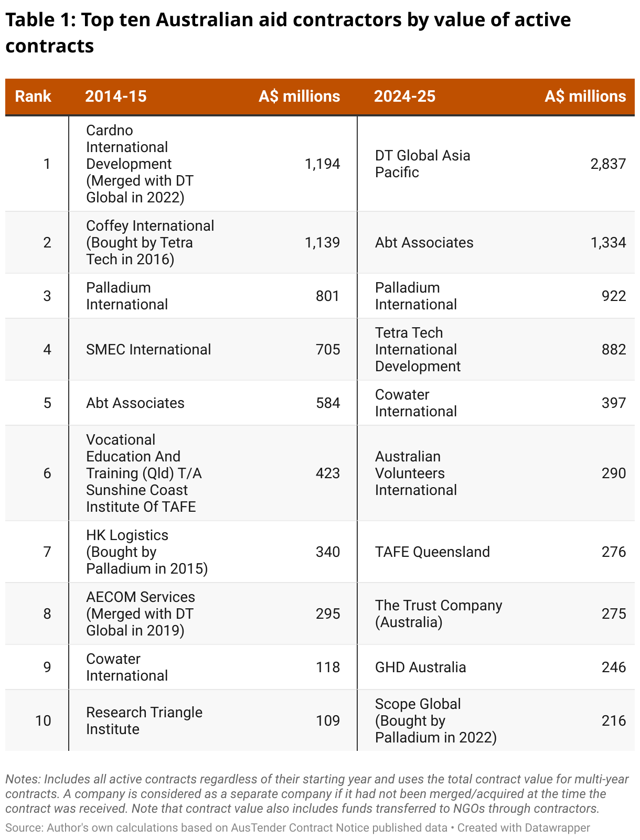Screen dimensions: 640x840
Task: Select the Cardno International Development cell
Action: point(140,164)
